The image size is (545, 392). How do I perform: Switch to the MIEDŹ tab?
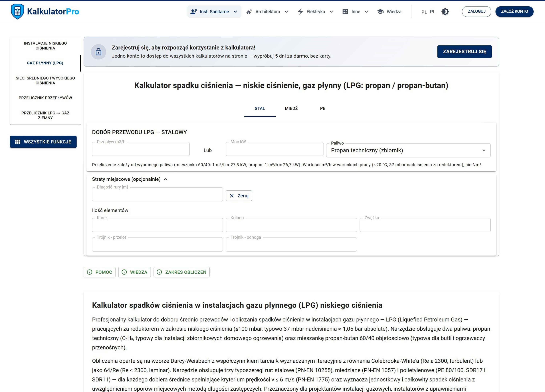pyautogui.click(x=291, y=109)
